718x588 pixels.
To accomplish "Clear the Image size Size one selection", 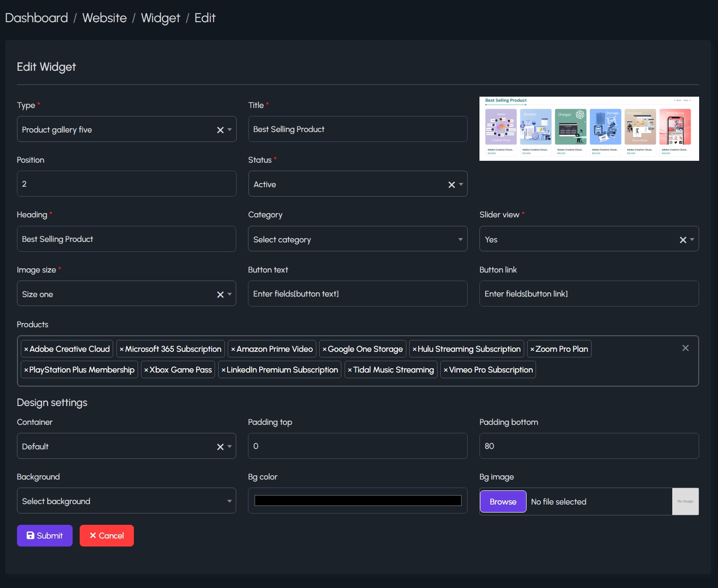I will (x=220, y=295).
